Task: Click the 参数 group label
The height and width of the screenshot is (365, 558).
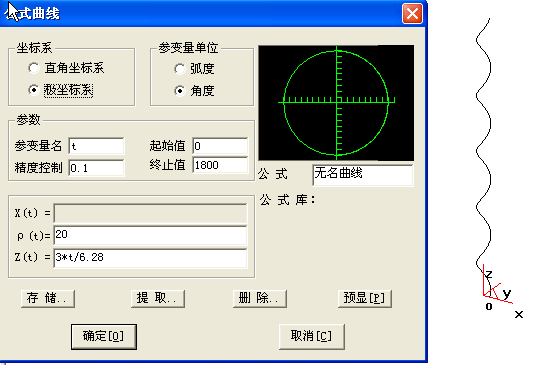Action: [x=28, y=120]
